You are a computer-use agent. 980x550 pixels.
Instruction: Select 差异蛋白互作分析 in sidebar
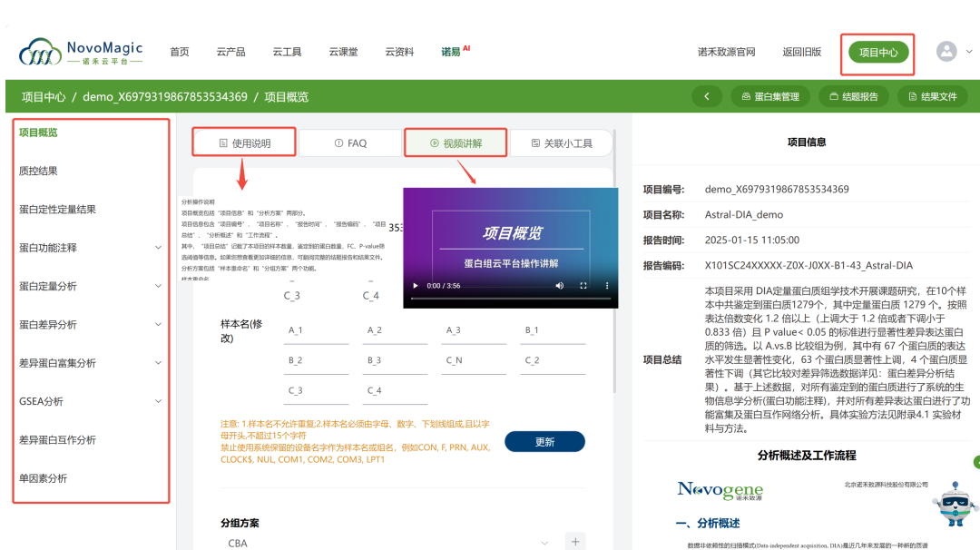click(57, 440)
